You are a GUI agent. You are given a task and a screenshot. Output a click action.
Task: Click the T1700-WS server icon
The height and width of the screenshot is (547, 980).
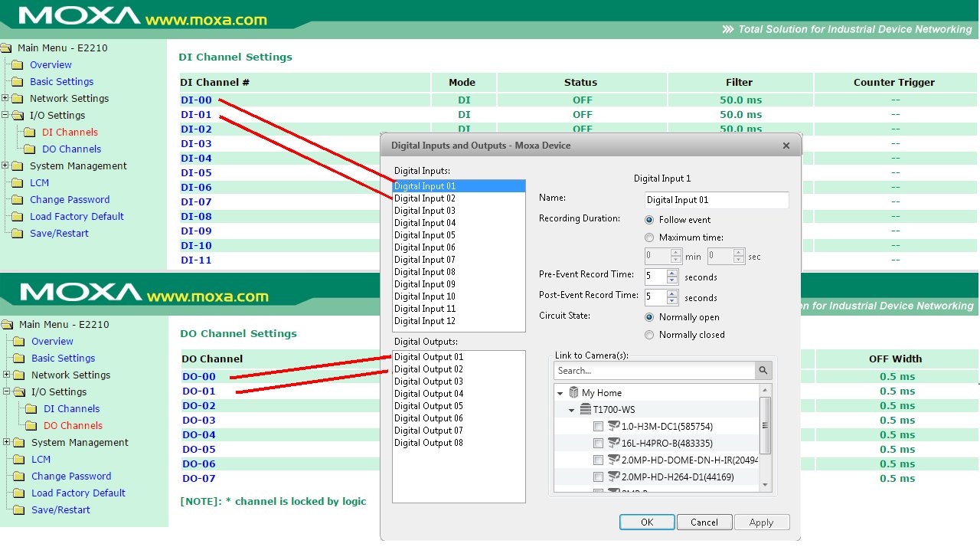point(586,410)
